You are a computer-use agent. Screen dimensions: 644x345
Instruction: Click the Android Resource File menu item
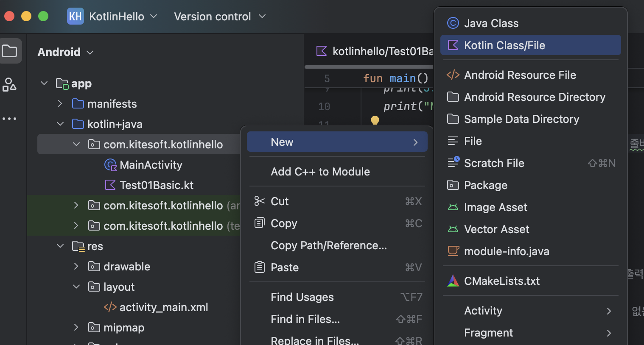520,75
